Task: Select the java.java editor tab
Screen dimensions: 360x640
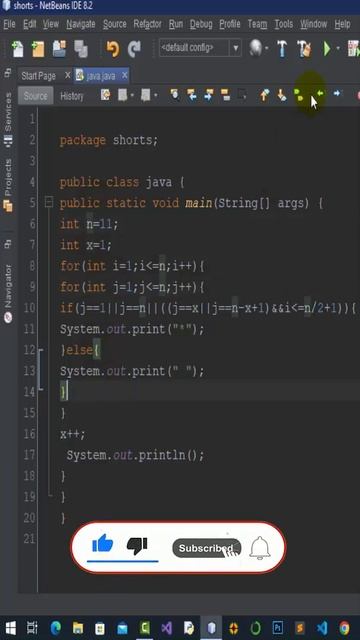Action: 101,76
